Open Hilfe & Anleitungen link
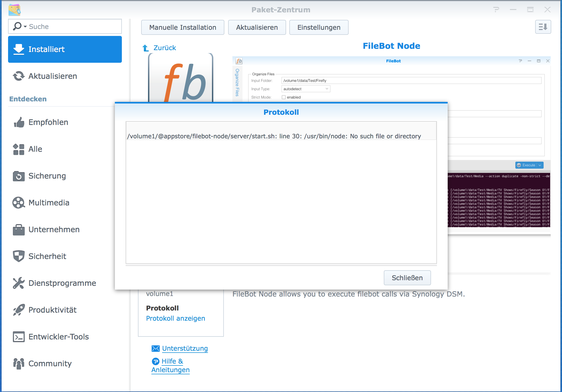562x392 pixels. click(171, 365)
